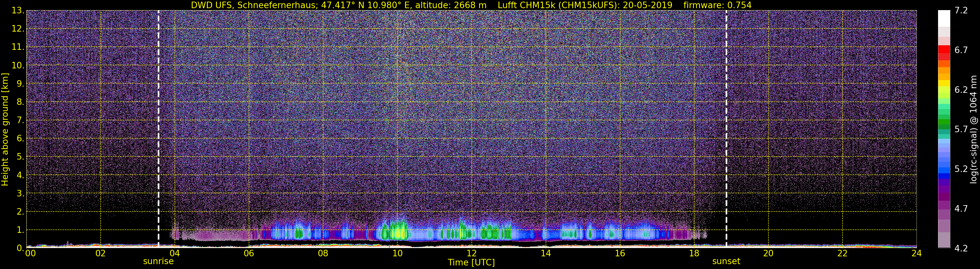
Task: Click the 24 tick label on the time axis
Action: point(917,253)
